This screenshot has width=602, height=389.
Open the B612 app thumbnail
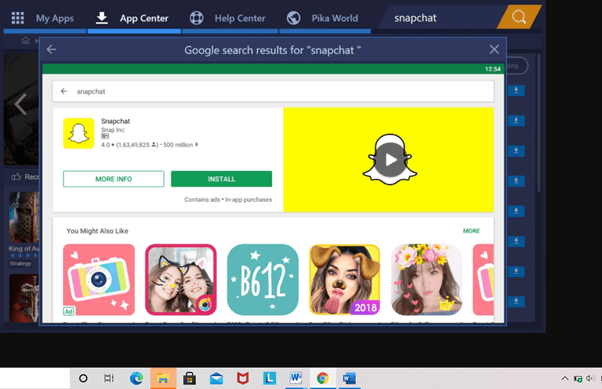[x=263, y=280]
